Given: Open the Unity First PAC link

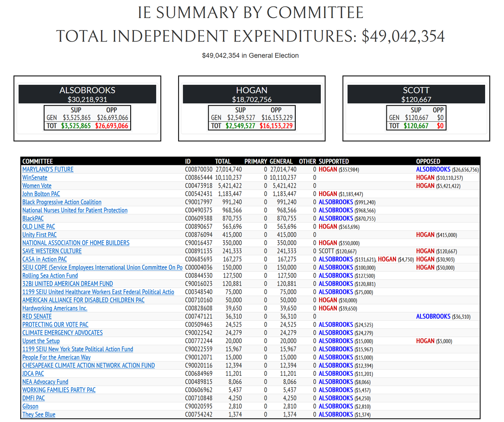Looking at the screenshot, I should pyautogui.click(x=39, y=235).
